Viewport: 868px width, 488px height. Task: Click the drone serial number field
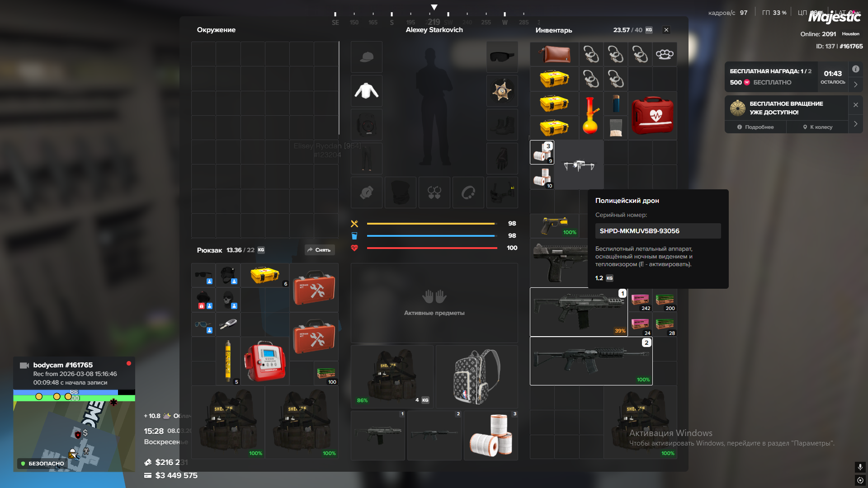[657, 231]
